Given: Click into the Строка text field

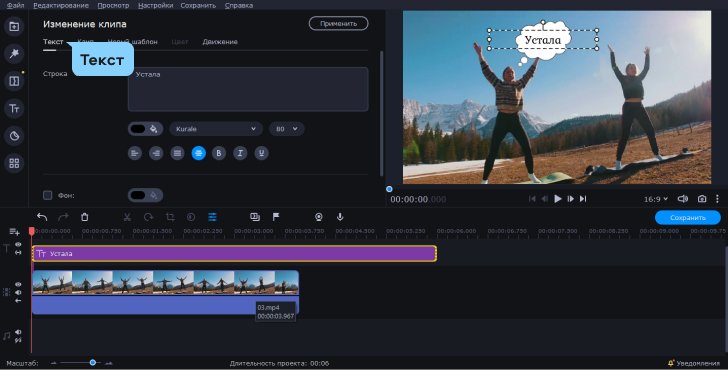Looking at the screenshot, I should 248,89.
